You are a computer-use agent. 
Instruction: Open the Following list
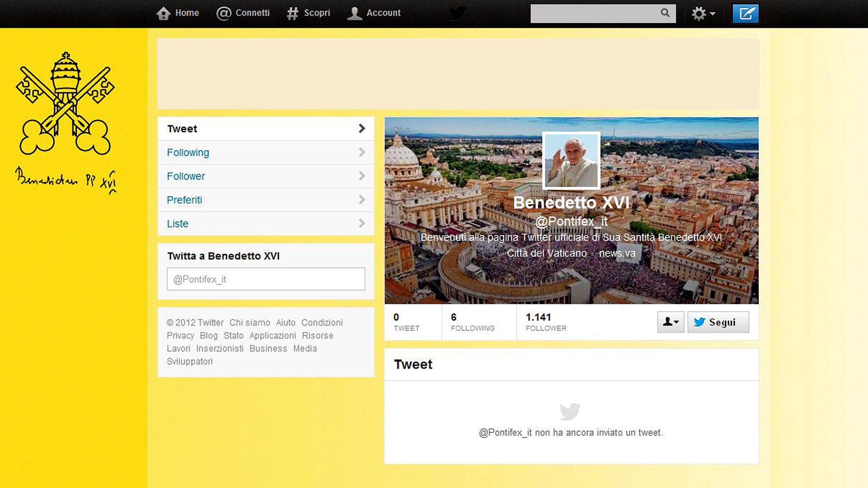[266, 152]
